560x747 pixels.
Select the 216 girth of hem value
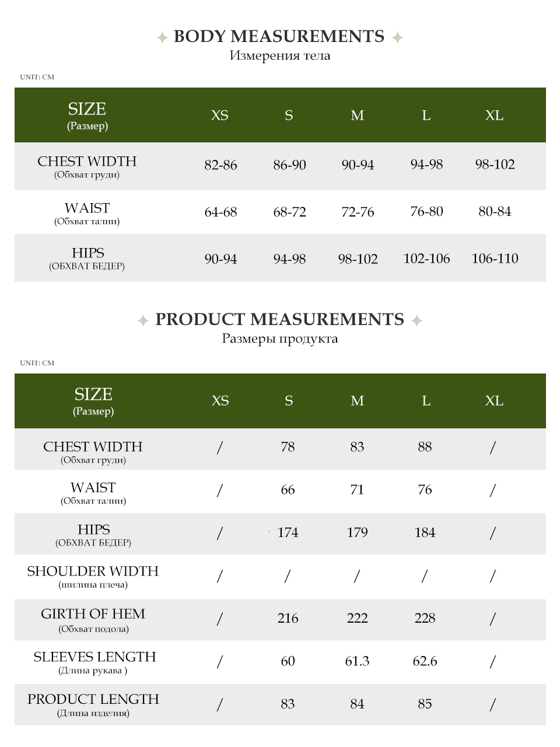coord(288,619)
